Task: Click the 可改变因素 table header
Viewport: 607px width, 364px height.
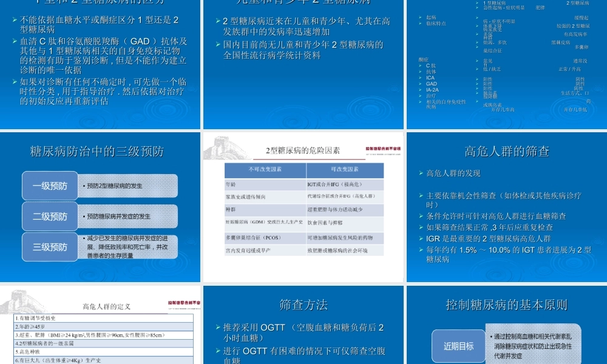Action: (x=346, y=170)
